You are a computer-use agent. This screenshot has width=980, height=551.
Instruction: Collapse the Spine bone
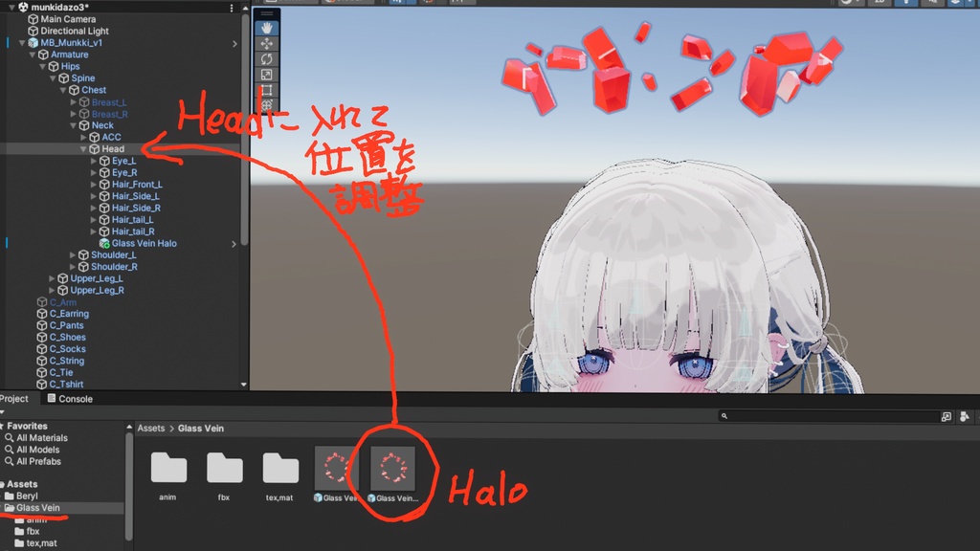pyautogui.click(x=54, y=78)
